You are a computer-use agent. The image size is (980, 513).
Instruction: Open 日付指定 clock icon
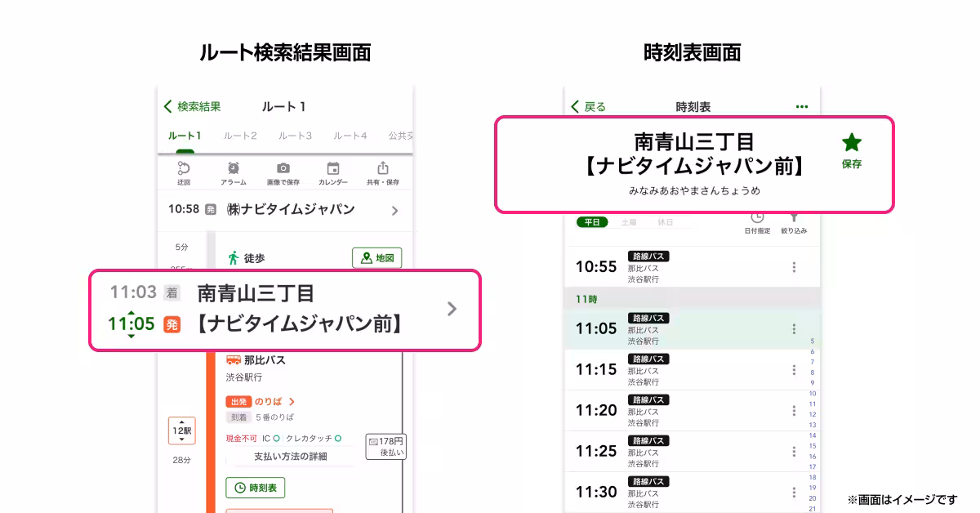[x=757, y=222]
